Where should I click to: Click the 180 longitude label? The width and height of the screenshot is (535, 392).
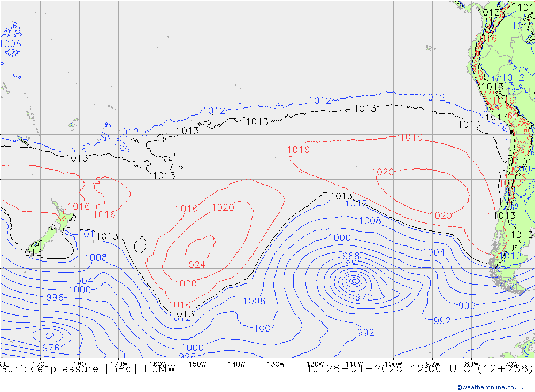coord(80,364)
